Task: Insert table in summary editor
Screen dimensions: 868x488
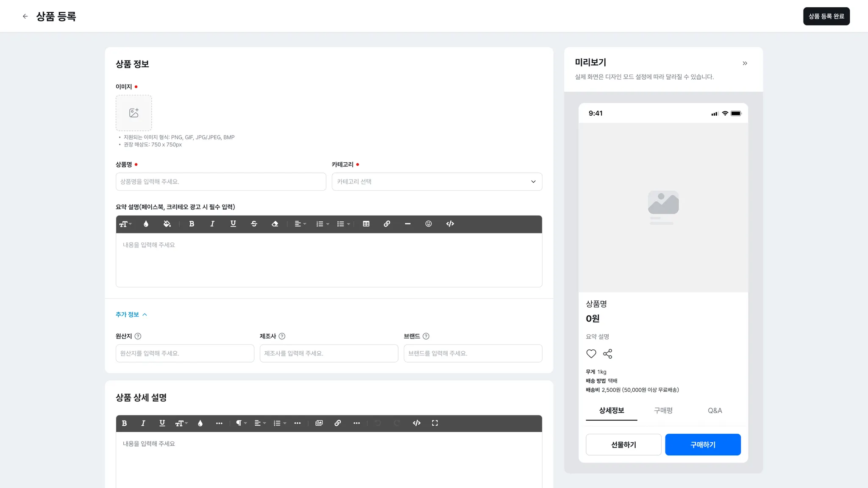Action: pyautogui.click(x=366, y=224)
